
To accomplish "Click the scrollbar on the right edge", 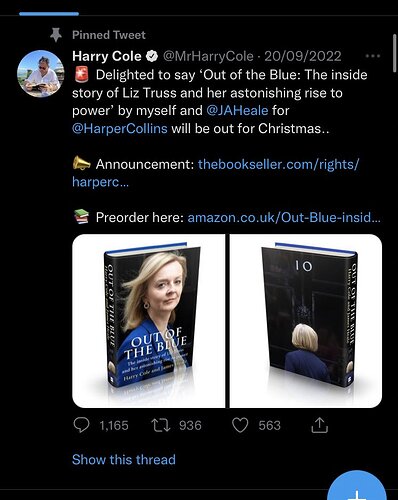I will click(x=395, y=53).
